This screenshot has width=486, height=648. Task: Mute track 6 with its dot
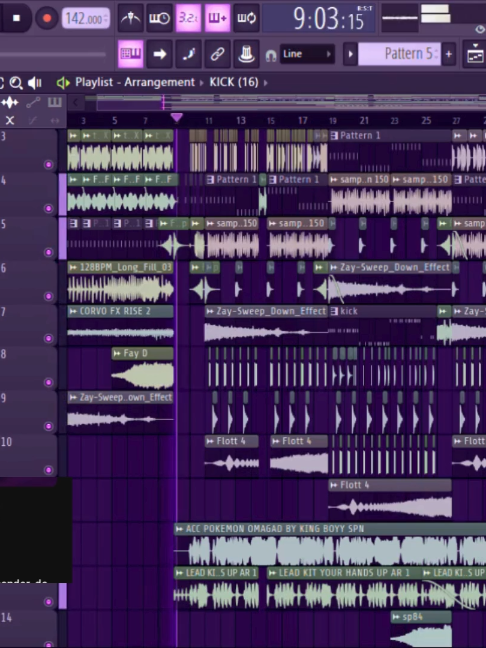coord(48,296)
